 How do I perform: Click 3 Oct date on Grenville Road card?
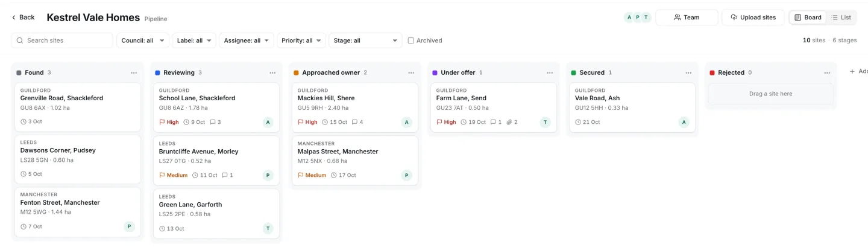coord(31,121)
